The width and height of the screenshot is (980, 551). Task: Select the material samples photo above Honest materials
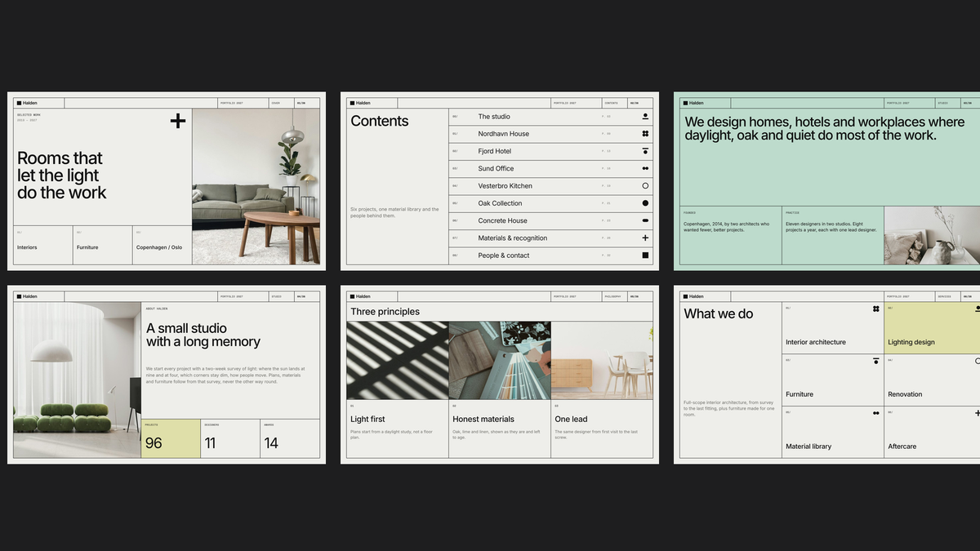tap(500, 360)
